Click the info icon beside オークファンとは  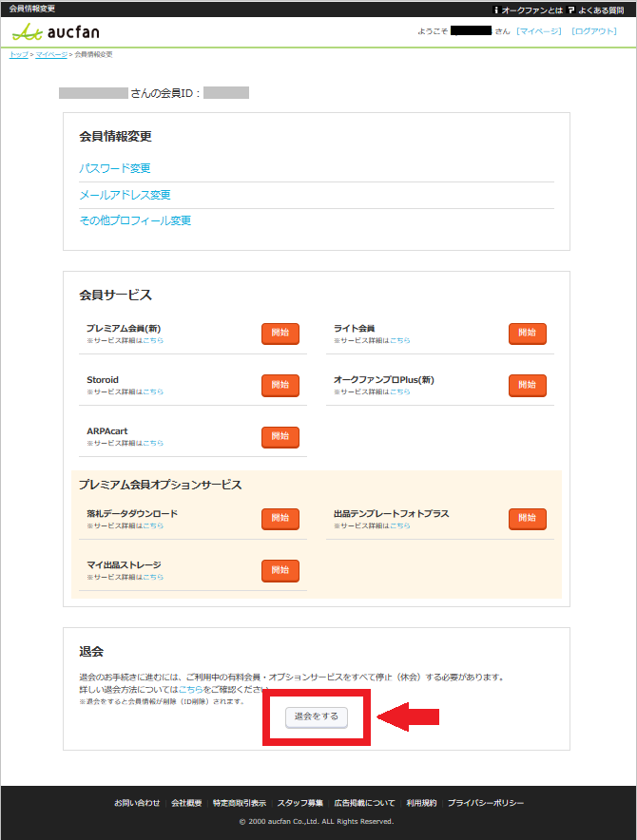[x=495, y=9]
